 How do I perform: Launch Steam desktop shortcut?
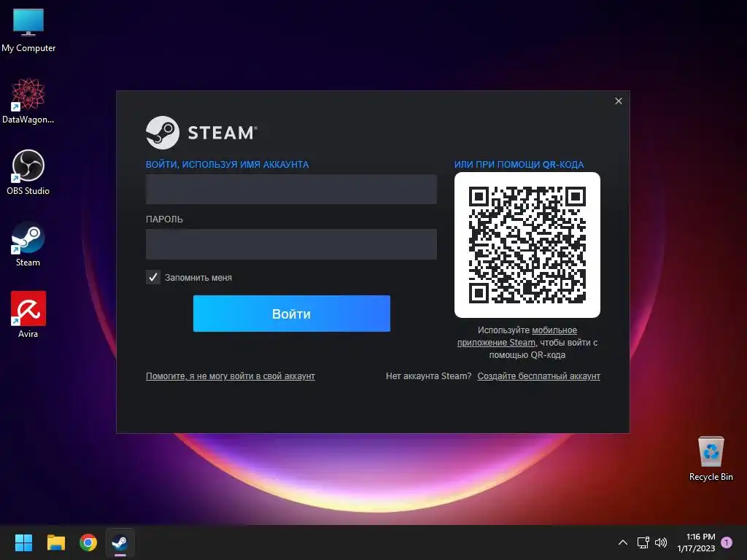click(28, 244)
